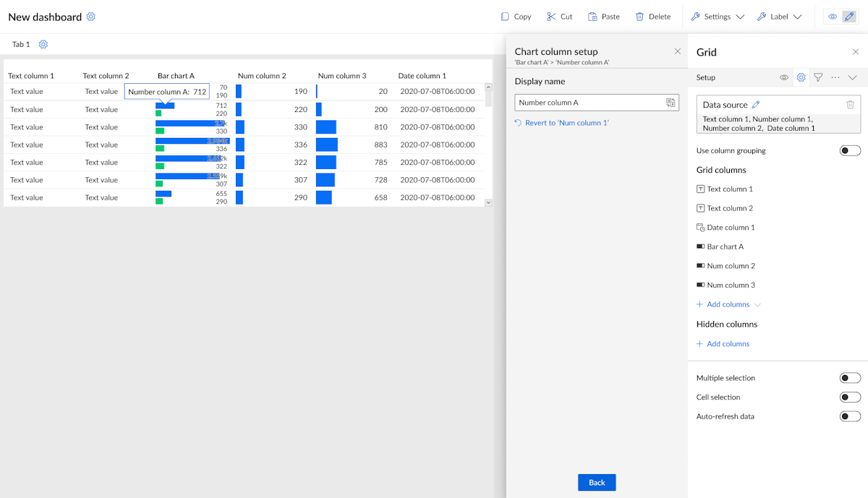
Task: Click the Num column 2 cell with value 322
Action: pyautogui.click(x=273, y=162)
